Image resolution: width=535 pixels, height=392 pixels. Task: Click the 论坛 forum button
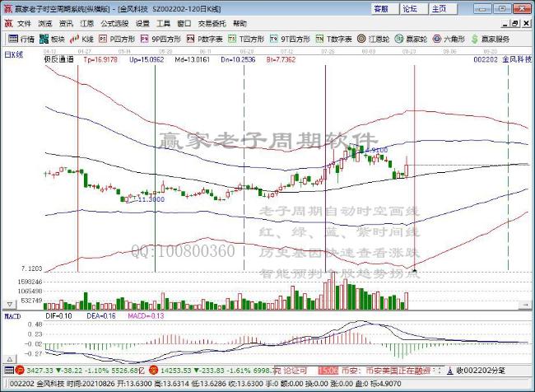point(414,9)
